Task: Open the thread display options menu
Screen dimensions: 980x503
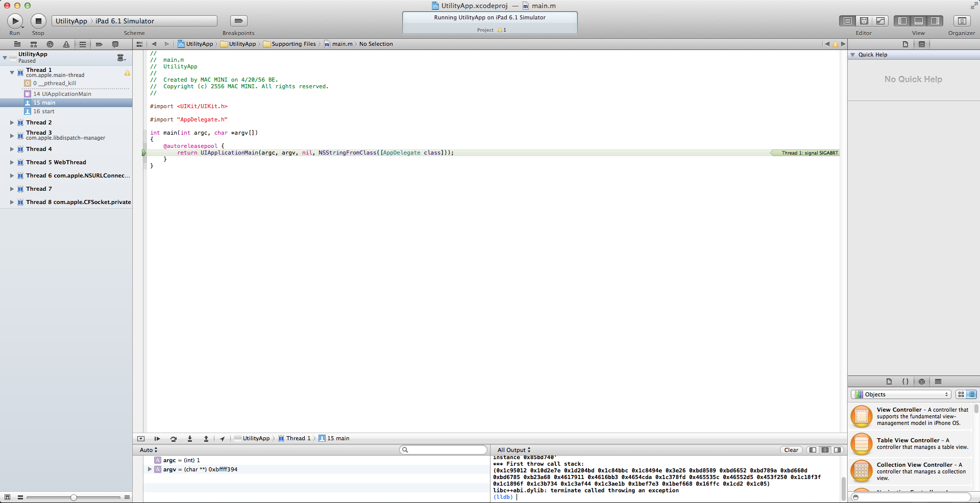Action: pyautogui.click(x=121, y=58)
